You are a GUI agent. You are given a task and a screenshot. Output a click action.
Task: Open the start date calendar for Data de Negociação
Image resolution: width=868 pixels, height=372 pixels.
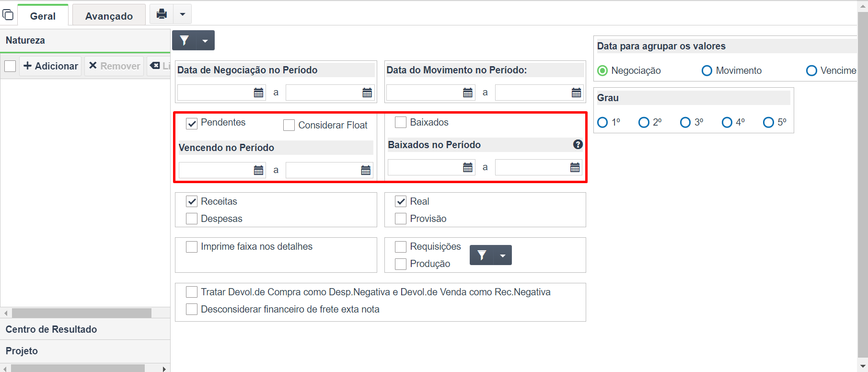[258, 93]
